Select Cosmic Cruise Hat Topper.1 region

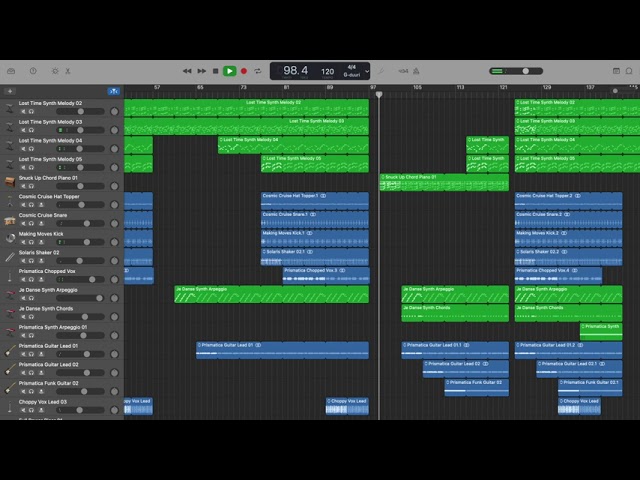315,201
